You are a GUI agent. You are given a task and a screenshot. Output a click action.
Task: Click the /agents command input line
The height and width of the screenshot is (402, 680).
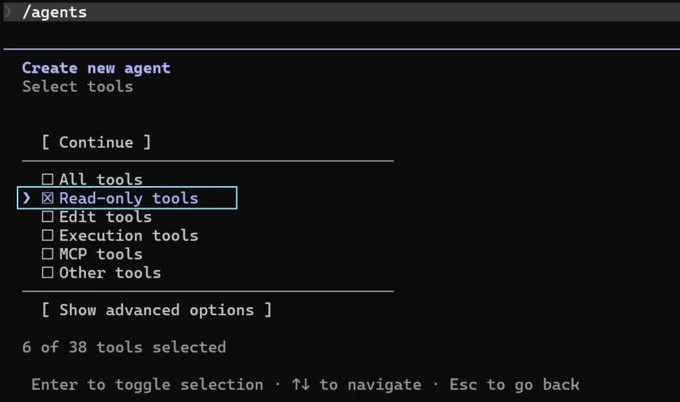pyautogui.click(x=342, y=12)
